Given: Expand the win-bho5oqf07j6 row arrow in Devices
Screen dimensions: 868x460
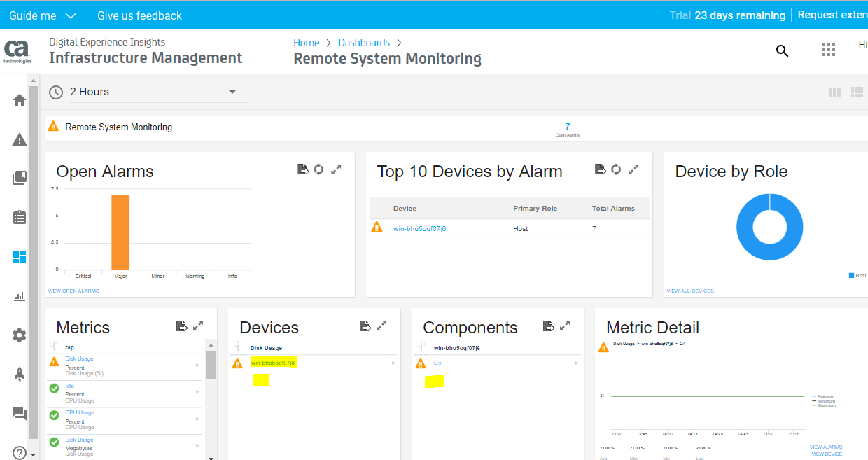Looking at the screenshot, I should pyautogui.click(x=393, y=363).
